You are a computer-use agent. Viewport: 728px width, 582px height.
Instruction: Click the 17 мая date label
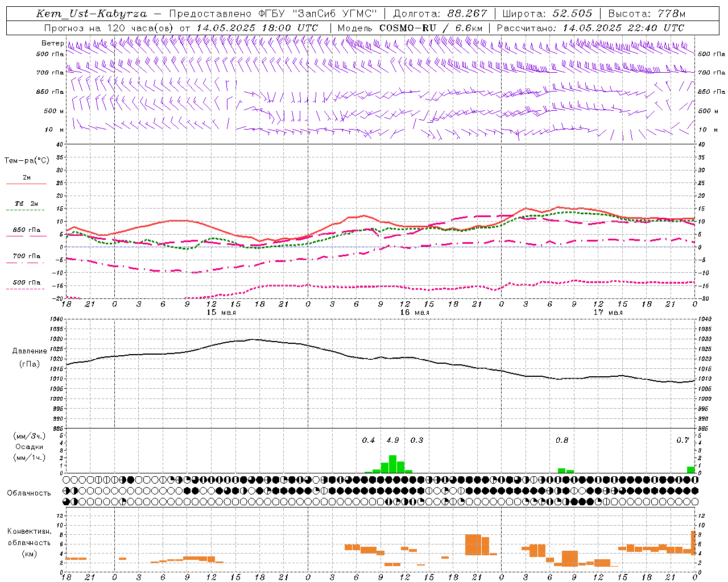[608, 313]
